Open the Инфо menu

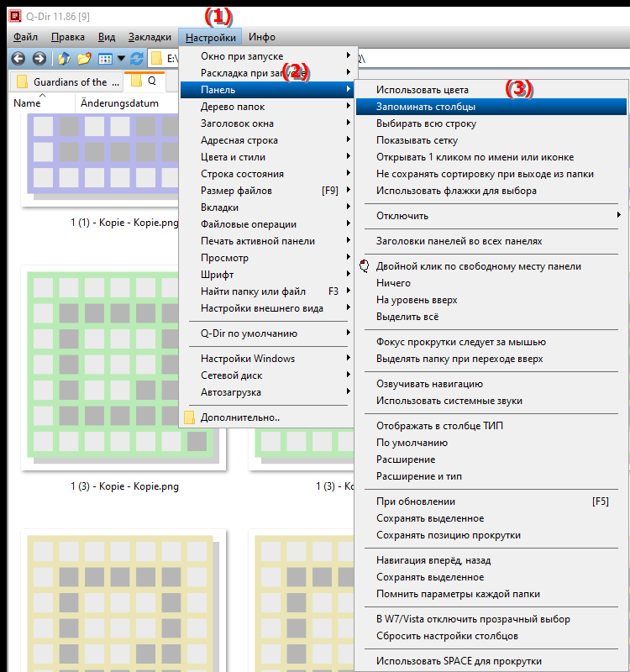pyautogui.click(x=262, y=37)
